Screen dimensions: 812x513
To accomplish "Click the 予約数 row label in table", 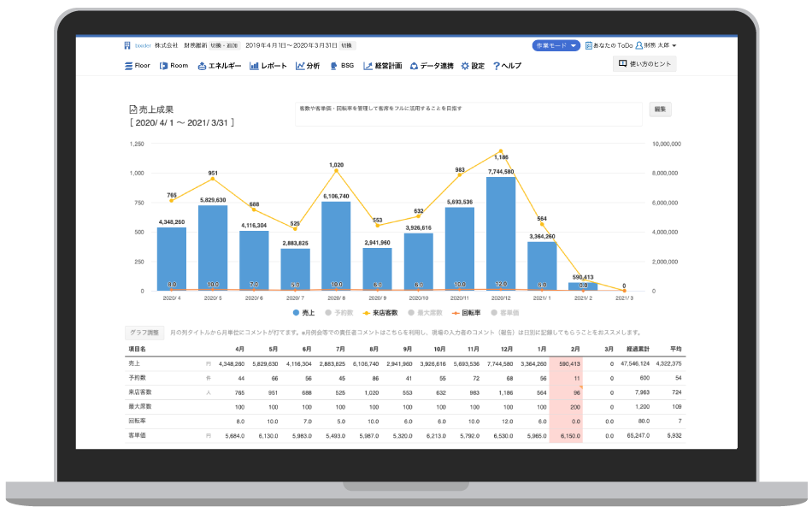I will pyautogui.click(x=138, y=378).
